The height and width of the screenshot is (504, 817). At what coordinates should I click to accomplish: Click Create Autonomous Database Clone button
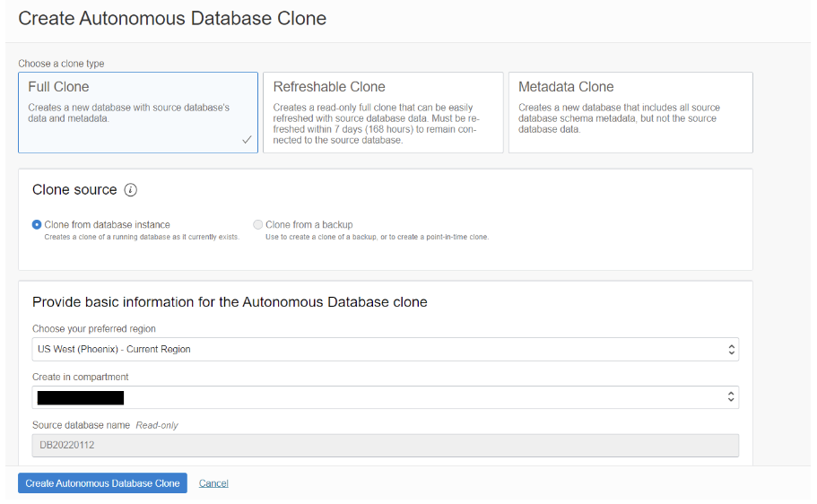point(102,483)
